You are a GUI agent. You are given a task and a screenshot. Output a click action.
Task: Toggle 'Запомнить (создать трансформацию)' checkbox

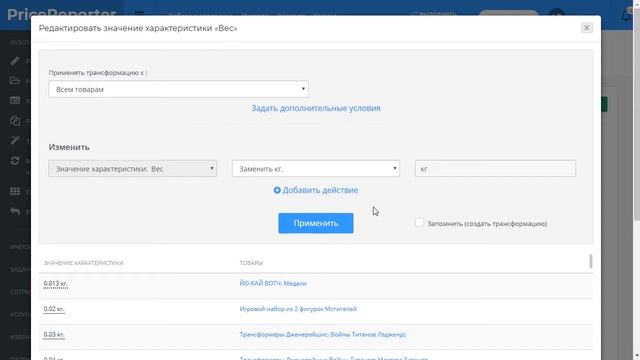pyautogui.click(x=419, y=223)
